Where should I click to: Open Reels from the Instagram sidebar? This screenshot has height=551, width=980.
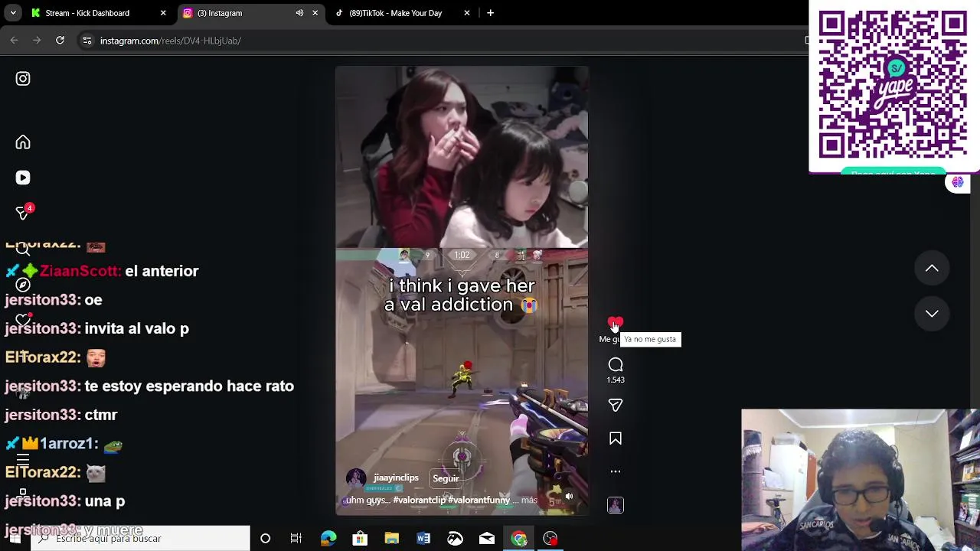[23, 178]
